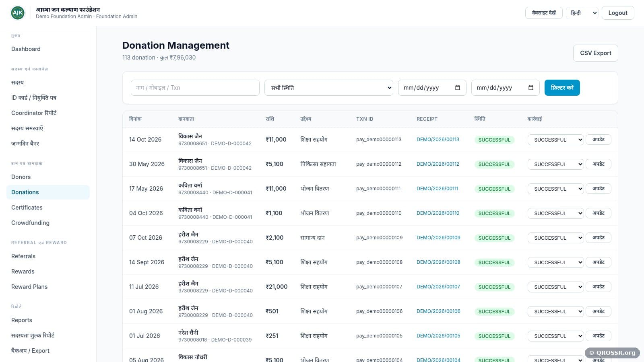644x362 pixels.
Task: Open calendar picker on second date field
Action: pos(530,88)
